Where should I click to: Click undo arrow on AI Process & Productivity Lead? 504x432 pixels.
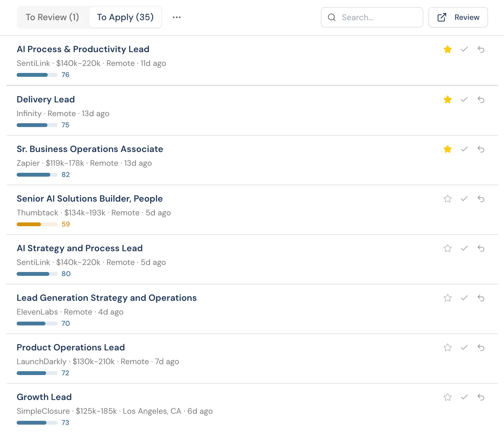[481, 49]
